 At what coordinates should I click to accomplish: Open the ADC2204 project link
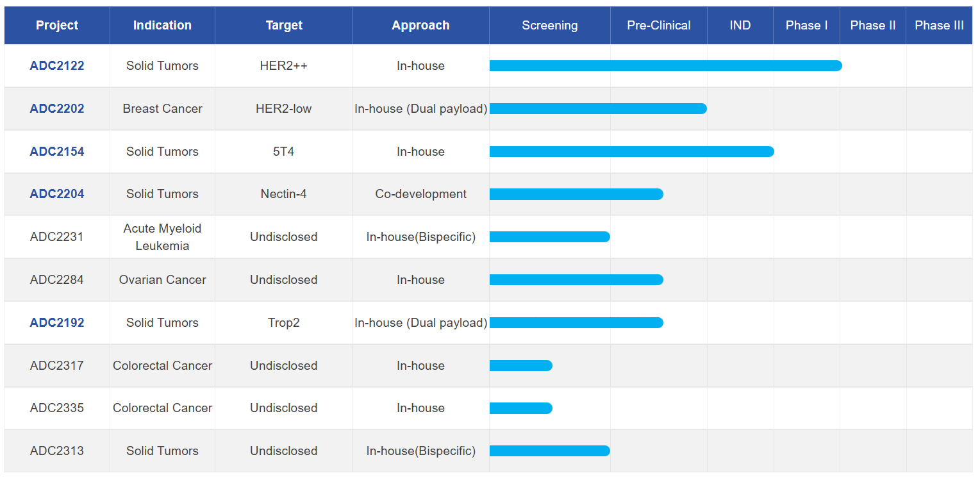pyautogui.click(x=57, y=194)
